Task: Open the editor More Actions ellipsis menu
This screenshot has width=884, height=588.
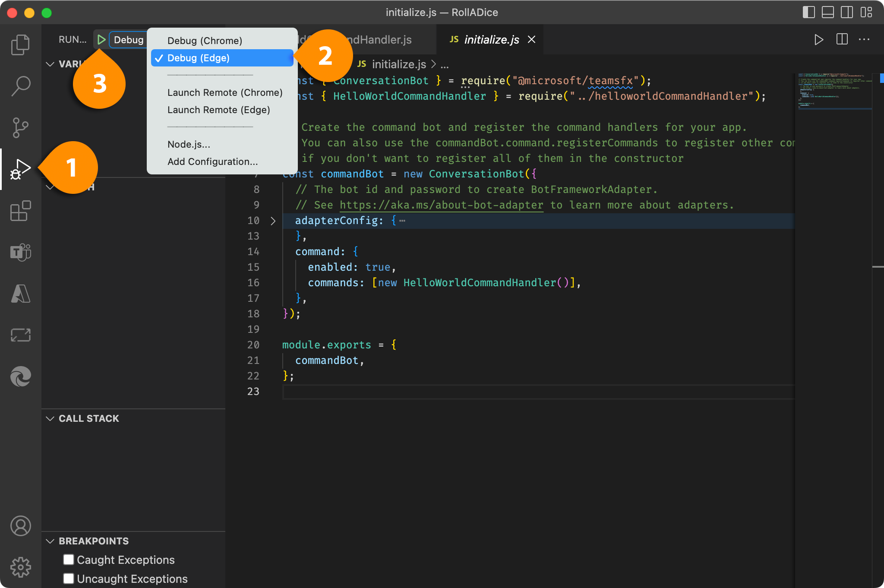Action: coord(865,39)
